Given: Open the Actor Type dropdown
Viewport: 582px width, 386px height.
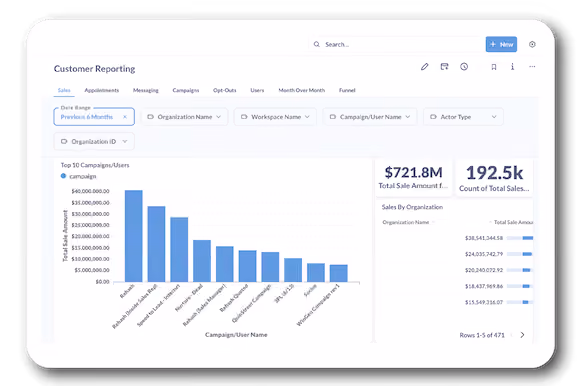Looking at the screenshot, I should point(463,117).
